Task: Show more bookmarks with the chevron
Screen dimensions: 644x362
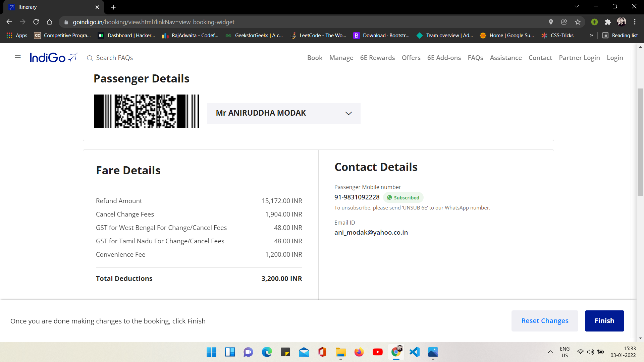Action: click(x=591, y=35)
